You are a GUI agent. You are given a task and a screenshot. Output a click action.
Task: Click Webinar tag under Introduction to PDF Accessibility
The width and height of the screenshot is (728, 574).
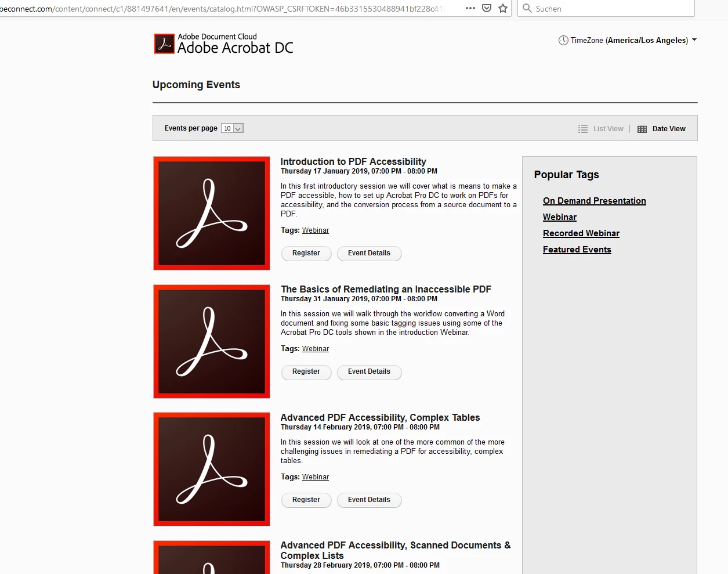(316, 230)
